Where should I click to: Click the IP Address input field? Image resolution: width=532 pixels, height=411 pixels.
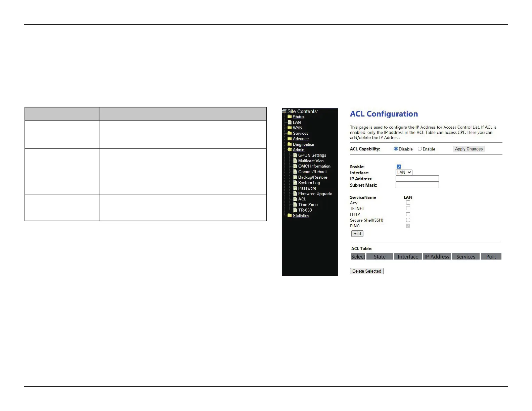click(417, 179)
